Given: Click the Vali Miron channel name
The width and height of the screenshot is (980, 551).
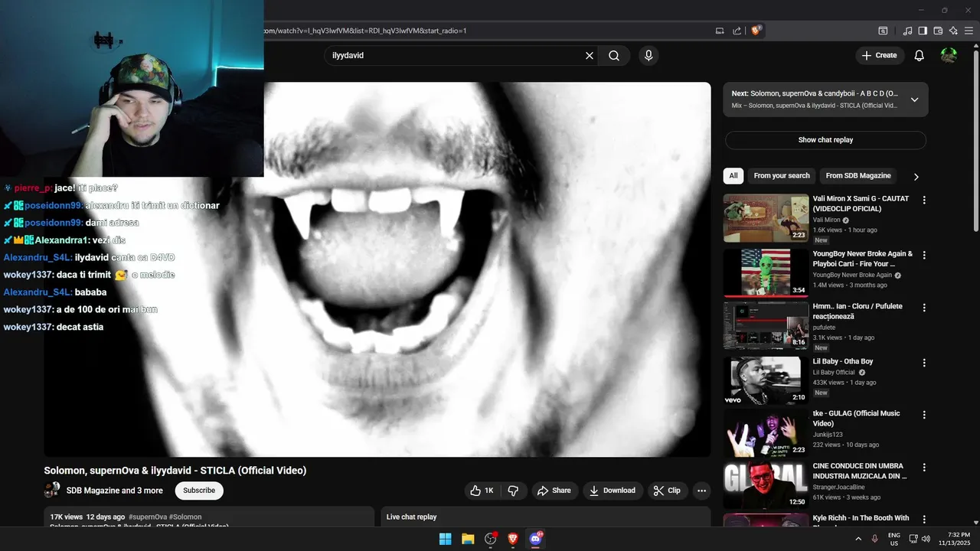Looking at the screenshot, I should (826, 220).
